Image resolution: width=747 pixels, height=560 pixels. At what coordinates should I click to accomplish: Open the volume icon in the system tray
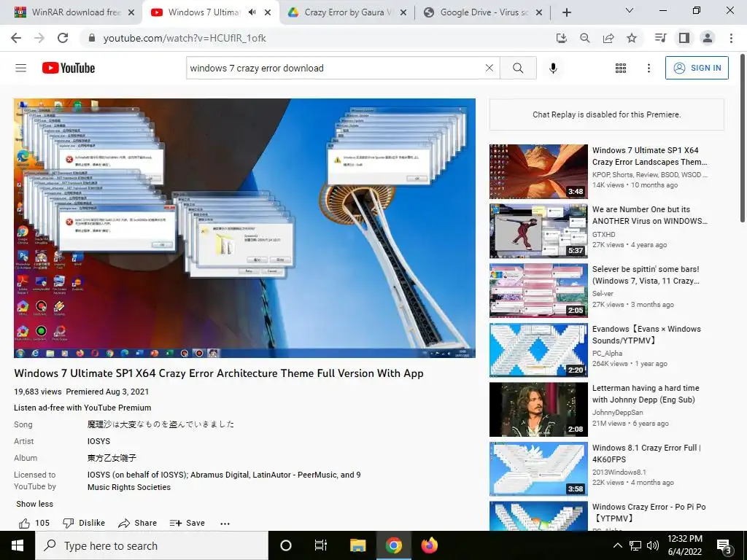653,545
